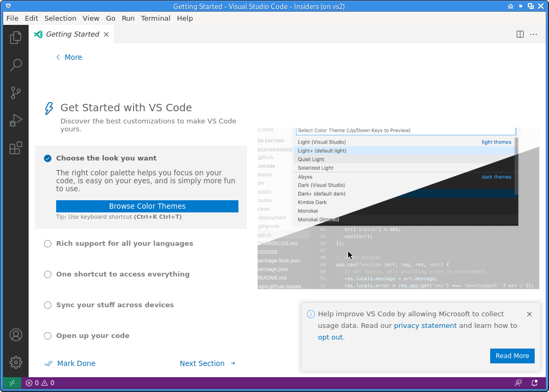The width and height of the screenshot is (549, 392).
Task: Go to Next Section
Action: (208, 363)
